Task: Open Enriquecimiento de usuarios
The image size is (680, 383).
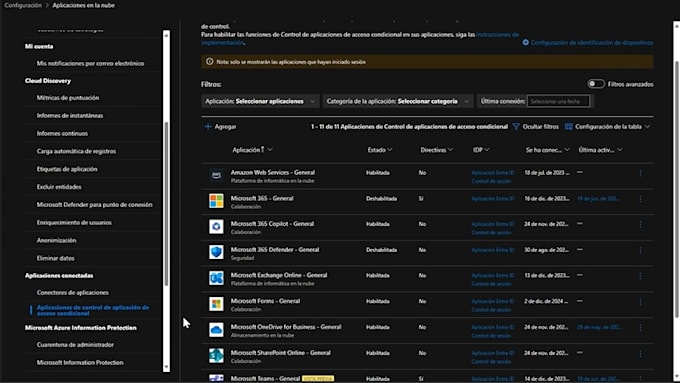Action: [74, 223]
